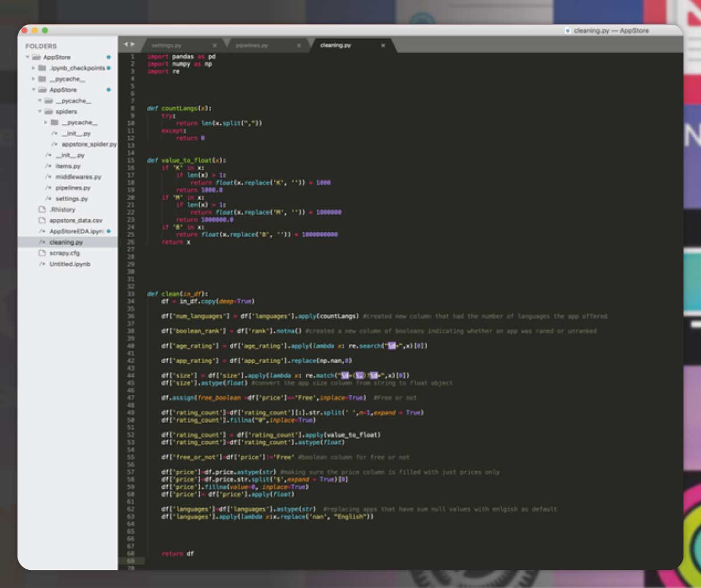Click the .ipynb_checkpoints folder icon
The height and width of the screenshot is (588, 701).
click(x=42, y=68)
